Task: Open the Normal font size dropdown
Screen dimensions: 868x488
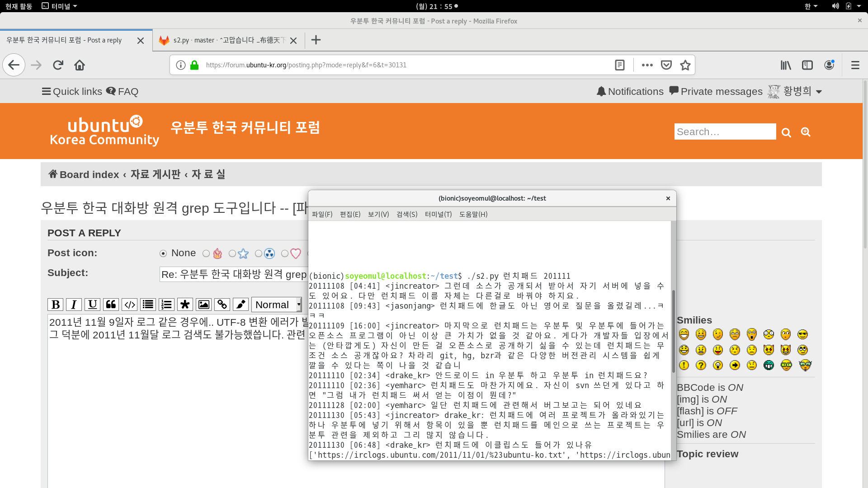Action: (x=276, y=305)
